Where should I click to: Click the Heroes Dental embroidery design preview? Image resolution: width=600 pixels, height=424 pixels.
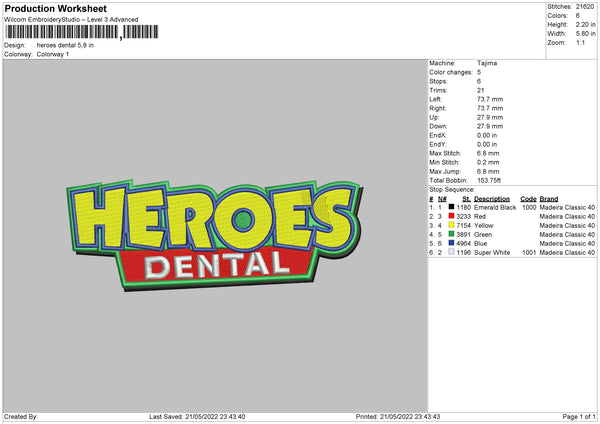coord(215,234)
